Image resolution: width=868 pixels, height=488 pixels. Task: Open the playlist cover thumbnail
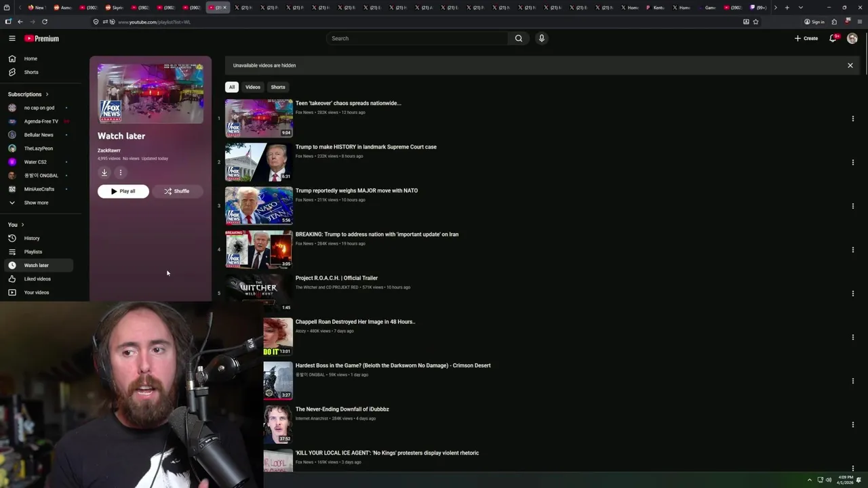(x=151, y=94)
